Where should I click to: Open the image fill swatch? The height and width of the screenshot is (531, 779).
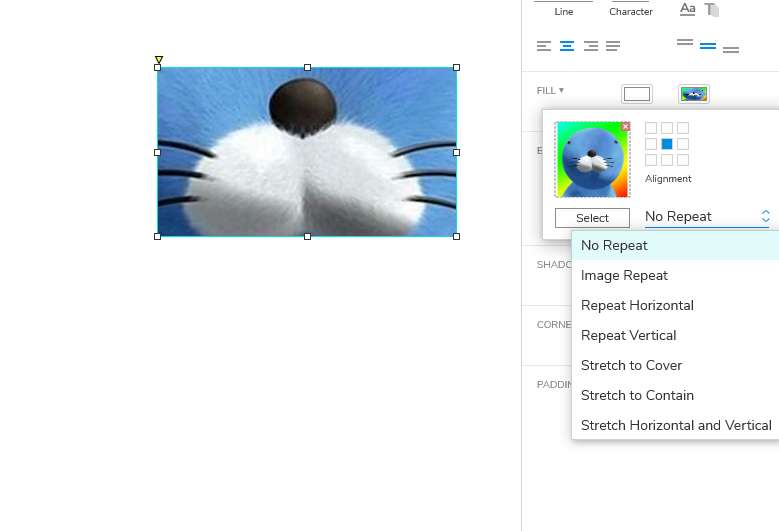point(694,94)
